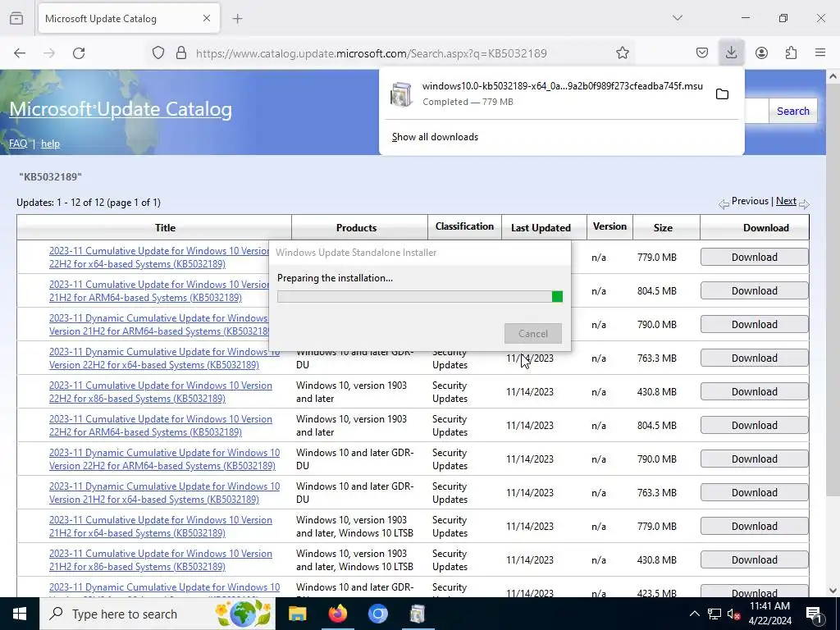Download the 22H2 ARM64 Cumulative Update row
Viewport: 840px width, 630px height.
755,426
